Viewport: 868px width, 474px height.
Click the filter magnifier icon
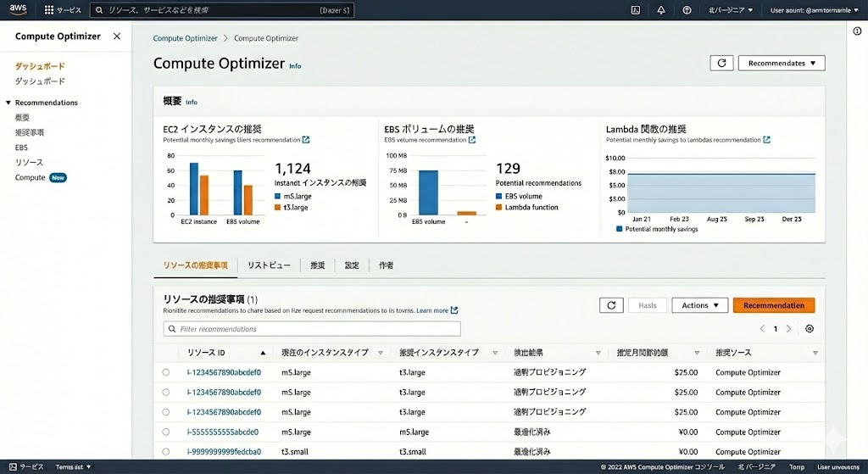pos(172,329)
